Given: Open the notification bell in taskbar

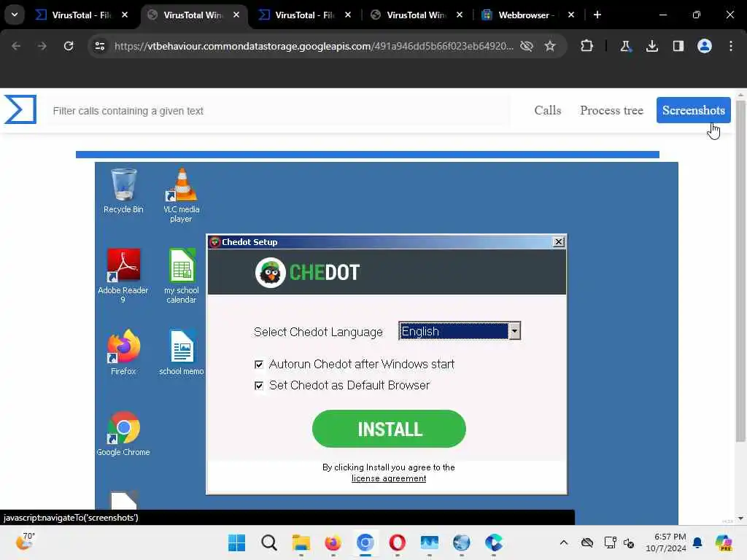Looking at the screenshot, I should point(697,542).
